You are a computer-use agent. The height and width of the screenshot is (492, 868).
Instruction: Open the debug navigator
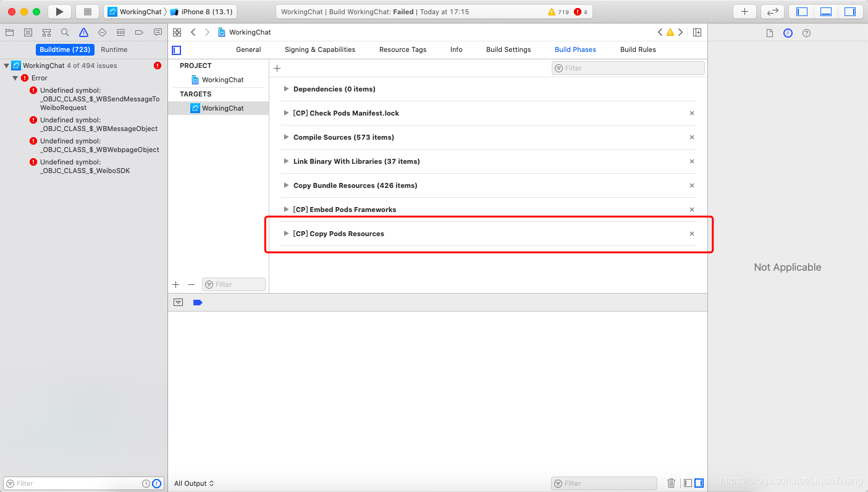(x=120, y=32)
